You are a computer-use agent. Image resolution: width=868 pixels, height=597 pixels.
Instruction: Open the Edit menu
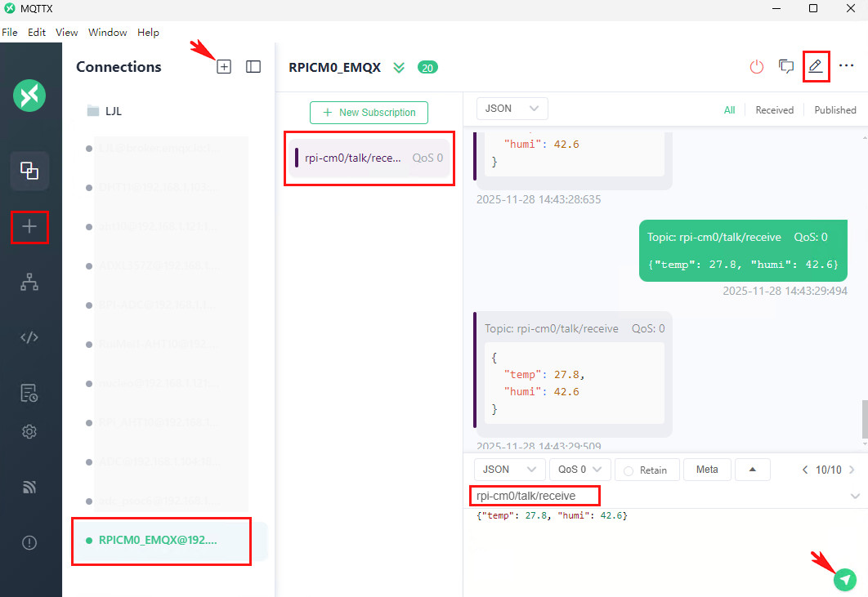coord(37,32)
